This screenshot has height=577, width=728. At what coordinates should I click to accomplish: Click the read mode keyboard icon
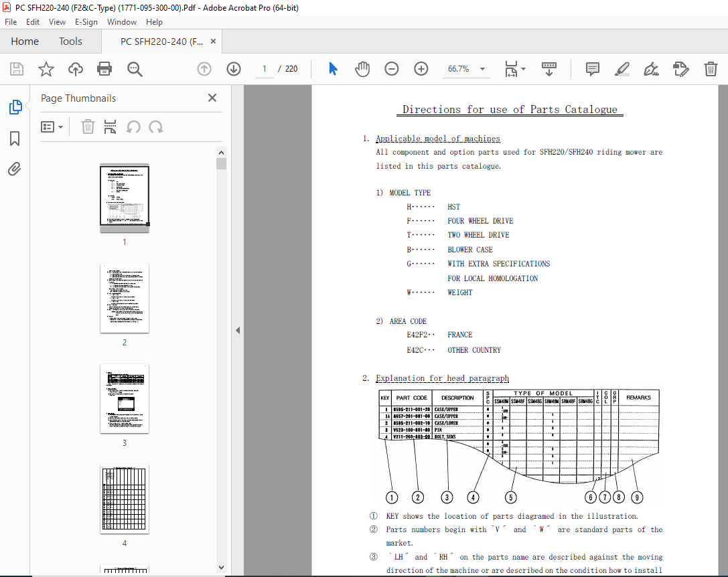[x=549, y=69]
